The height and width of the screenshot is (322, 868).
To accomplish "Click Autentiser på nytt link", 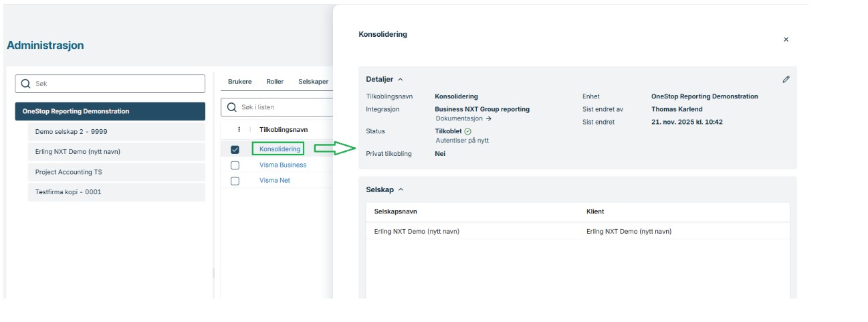I will [461, 141].
